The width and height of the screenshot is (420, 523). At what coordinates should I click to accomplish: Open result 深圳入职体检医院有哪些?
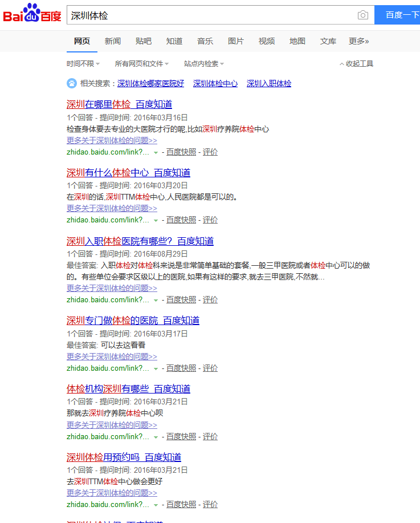[140, 241]
